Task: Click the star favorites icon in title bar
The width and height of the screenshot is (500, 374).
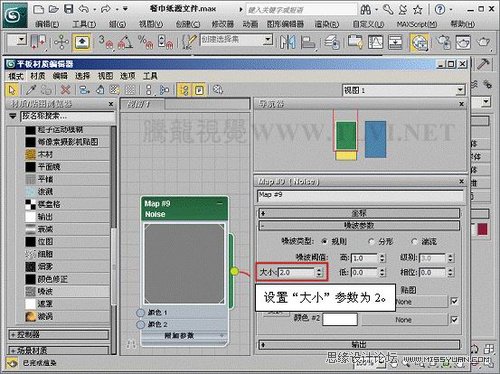Action: pyautogui.click(x=418, y=10)
